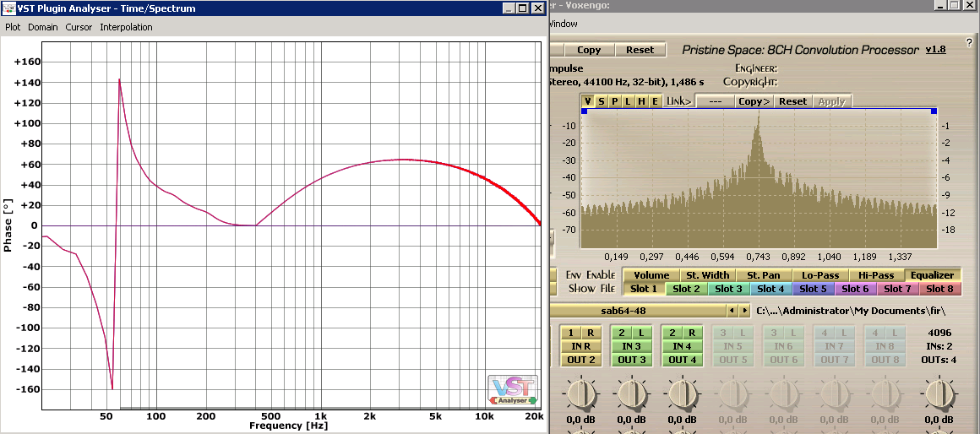
Task: Click the IN 4 routing button
Action: click(683, 345)
